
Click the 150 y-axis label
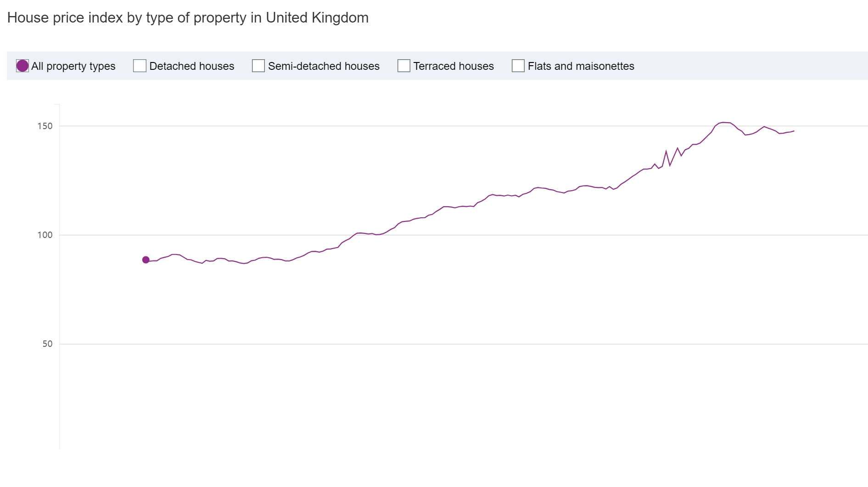click(x=45, y=126)
